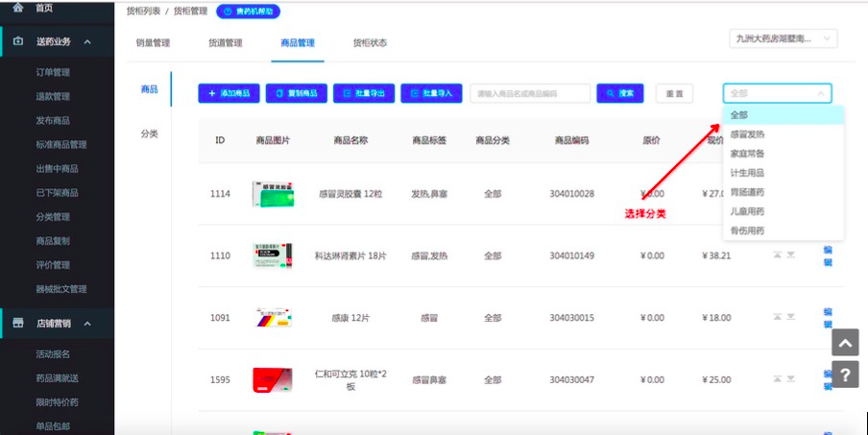The width and height of the screenshot is (868, 435).
Task: Select the 商品管理 tab
Action: [298, 43]
